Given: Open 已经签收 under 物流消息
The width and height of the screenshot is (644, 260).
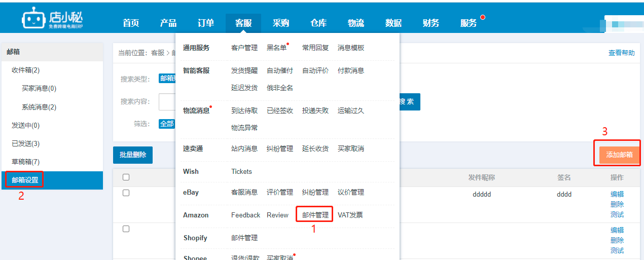Looking at the screenshot, I should click(280, 110).
